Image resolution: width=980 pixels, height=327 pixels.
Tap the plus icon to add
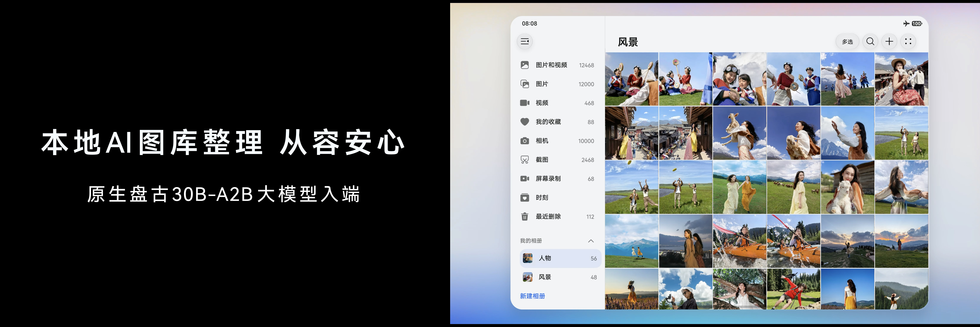point(889,42)
